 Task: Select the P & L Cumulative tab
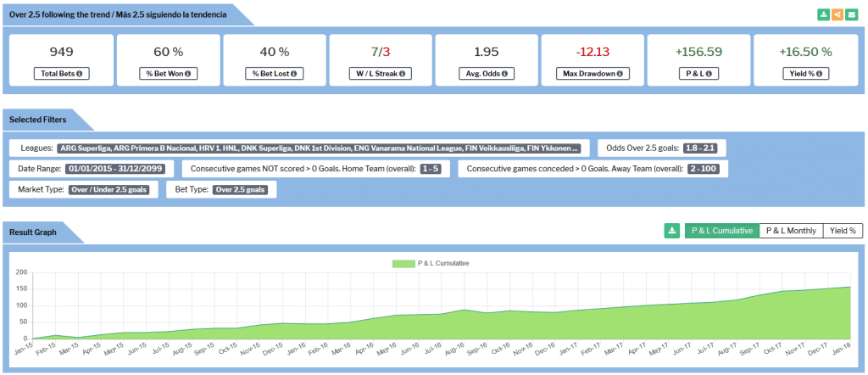coord(721,230)
